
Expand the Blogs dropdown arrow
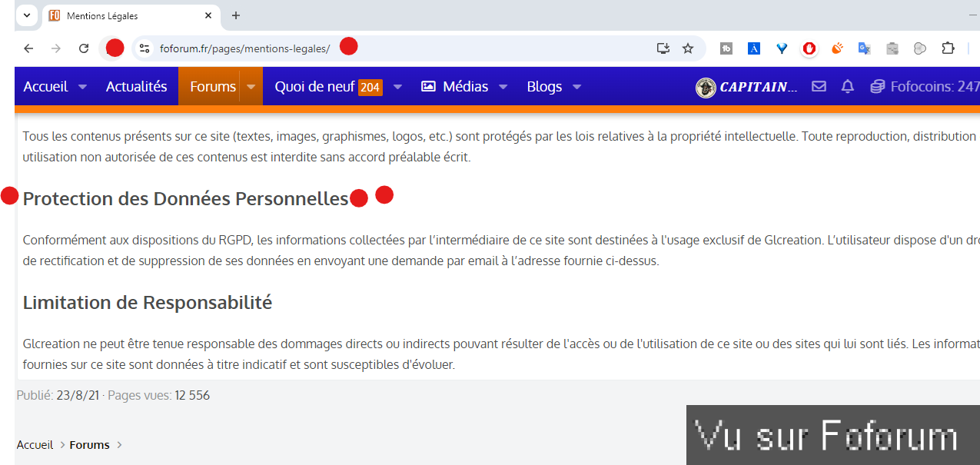(x=579, y=87)
